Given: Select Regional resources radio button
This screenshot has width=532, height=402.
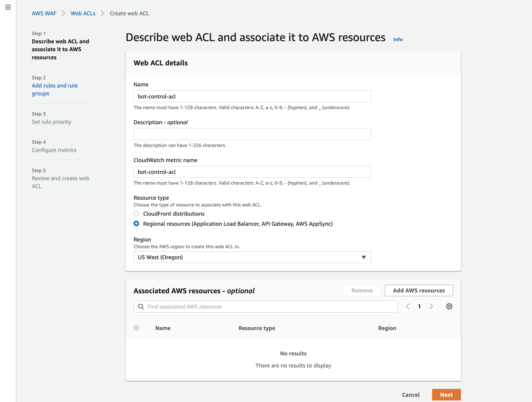Looking at the screenshot, I should point(136,224).
